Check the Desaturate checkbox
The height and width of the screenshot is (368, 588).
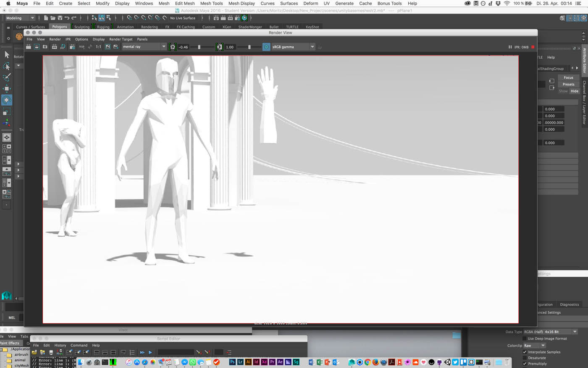pyautogui.click(x=525, y=358)
